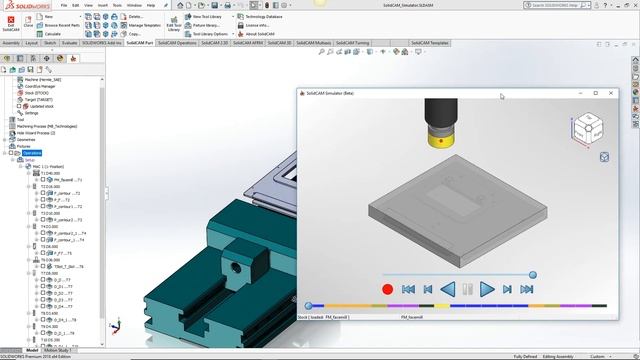Expand the Geometries tree node
This screenshot has width=640, height=360.
(4, 140)
